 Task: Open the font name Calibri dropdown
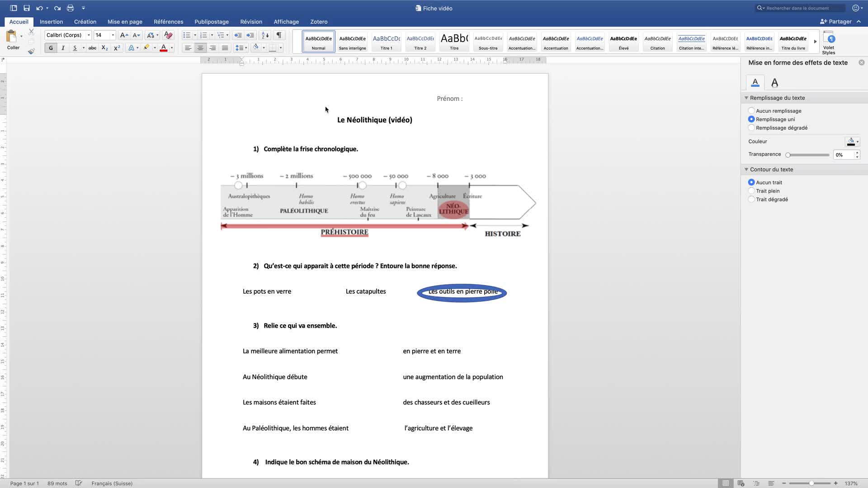tap(89, 35)
